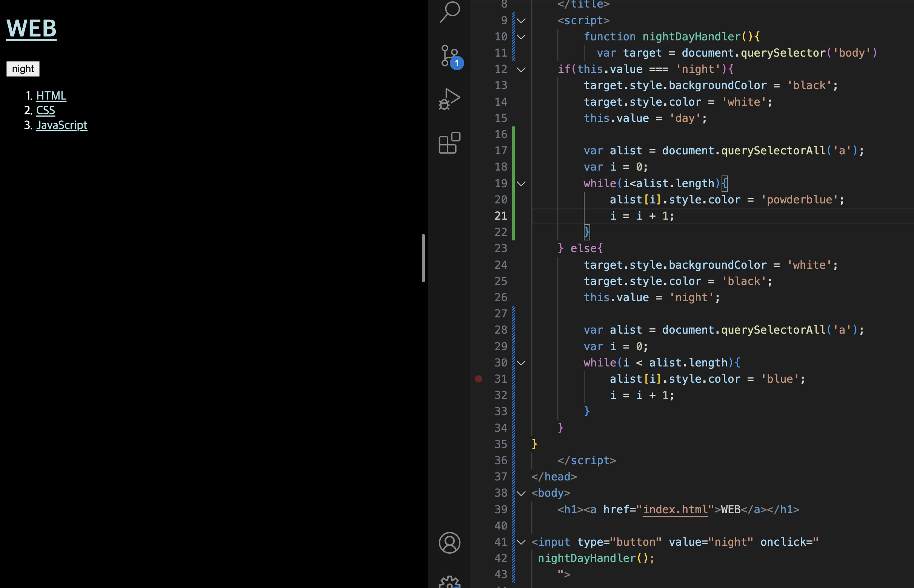The width and height of the screenshot is (914, 588).
Task: Collapse the while loop fold on line 30
Action: (x=521, y=363)
